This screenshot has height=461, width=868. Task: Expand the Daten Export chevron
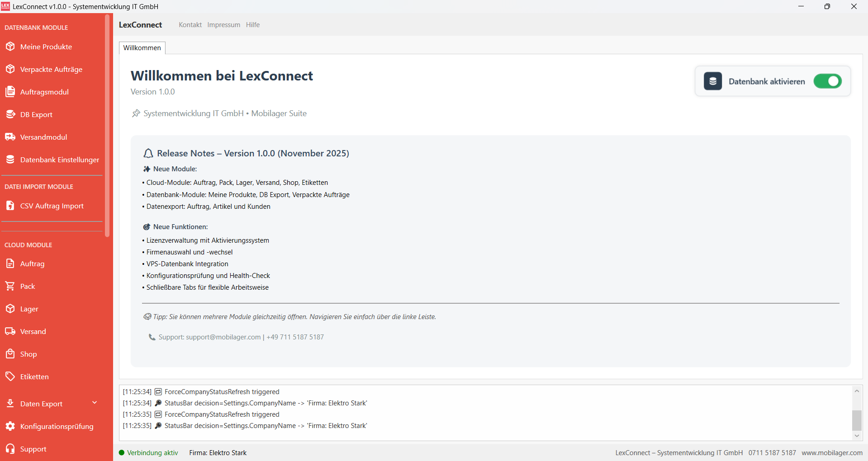(x=95, y=403)
